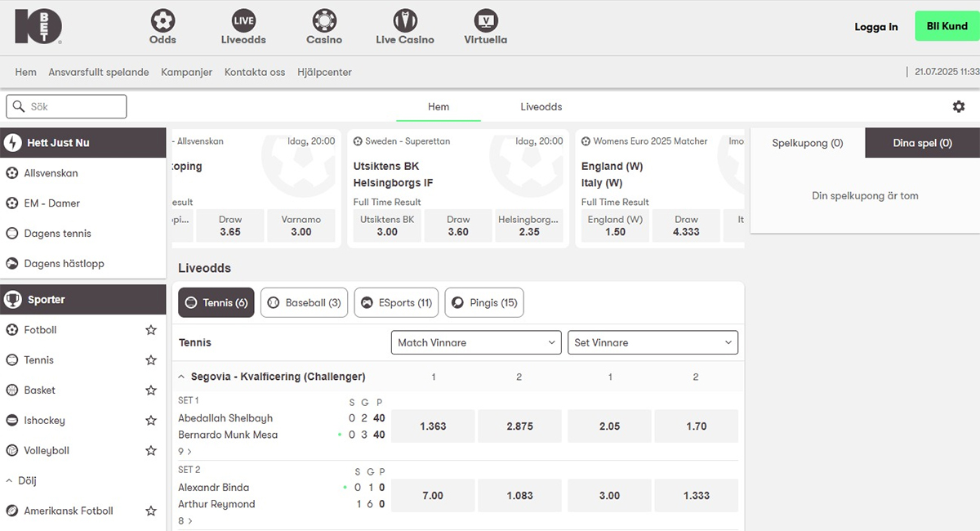
Task: Favorite Basket with star
Action: coord(151,390)
